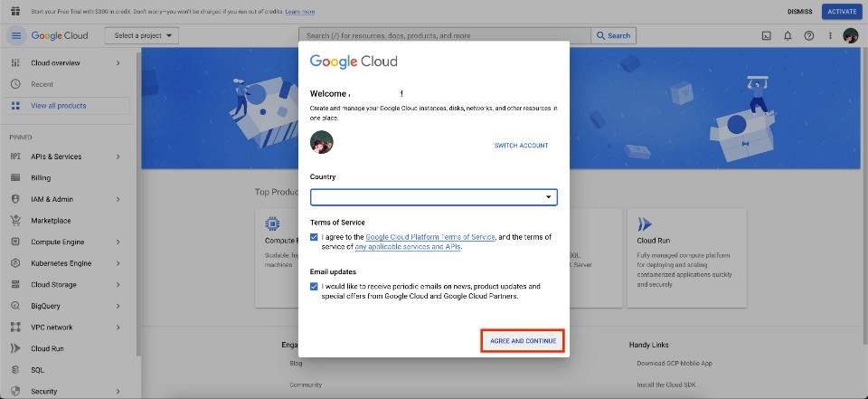Screen dimensions: 868x399
Task: Click the Kubernetes Engine icon
Action: tap(15, 263)
